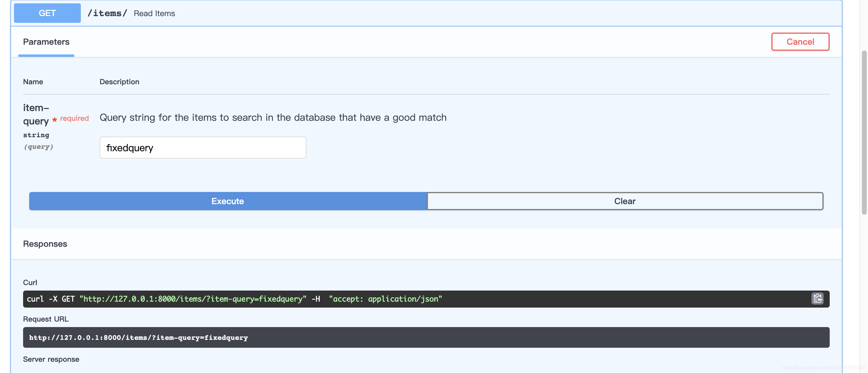The image size is (868, 373).
Task: Click the Description column header
Action: (x=119, y=82)
